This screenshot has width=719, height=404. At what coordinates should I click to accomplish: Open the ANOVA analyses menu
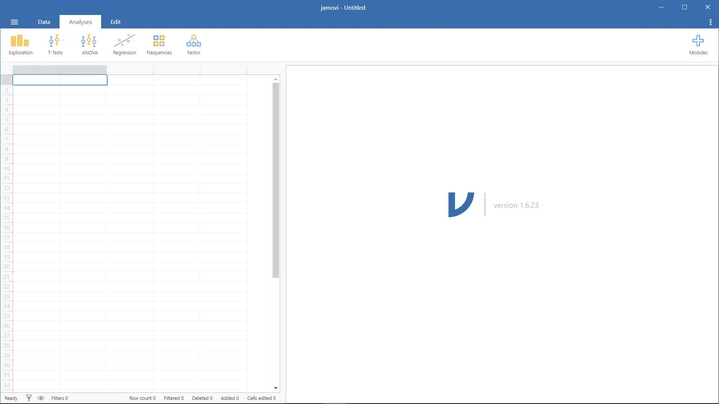89,44
